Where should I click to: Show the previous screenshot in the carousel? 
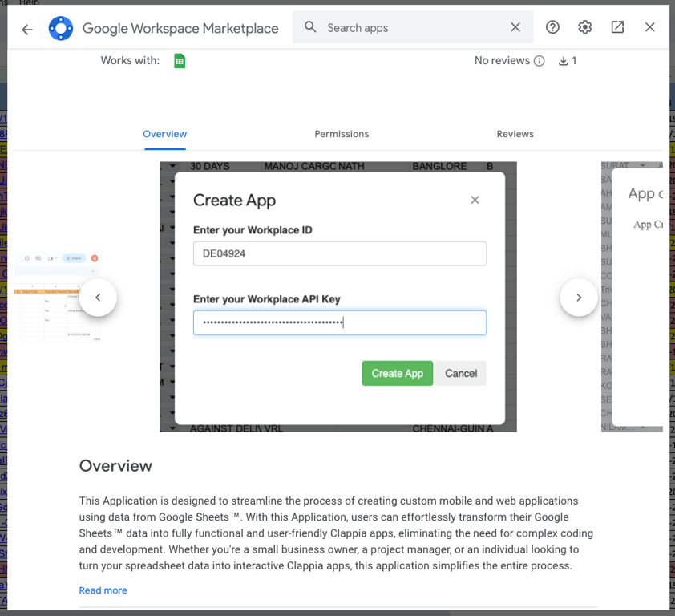point(98,298)
